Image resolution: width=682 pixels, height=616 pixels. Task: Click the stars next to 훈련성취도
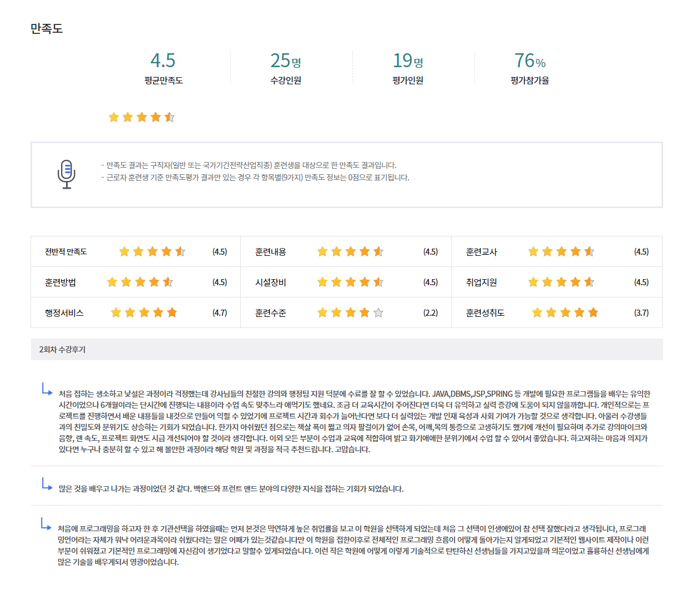pyautogui.click(x=565, y=313)
